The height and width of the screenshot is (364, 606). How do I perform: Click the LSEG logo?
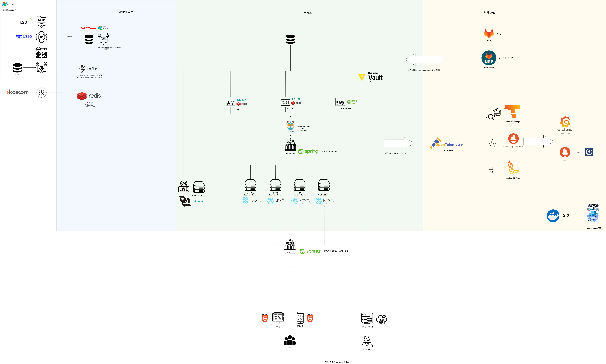(x=24, y=36)
